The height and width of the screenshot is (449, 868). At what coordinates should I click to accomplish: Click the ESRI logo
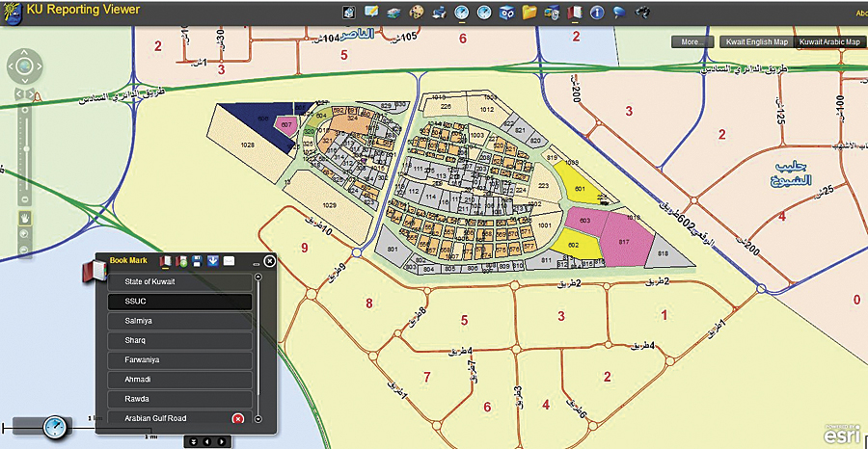coord(841,435)
